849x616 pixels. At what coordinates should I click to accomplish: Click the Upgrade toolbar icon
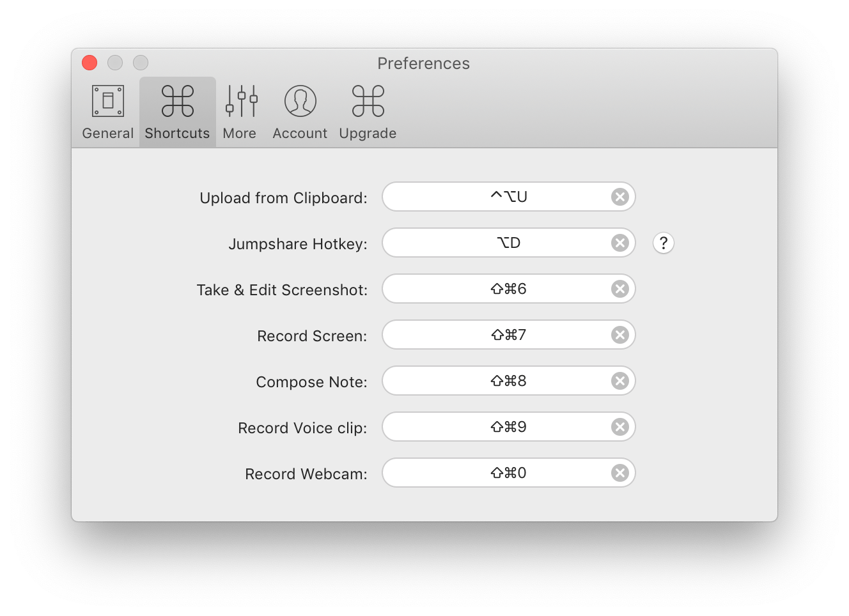pyautogui.click(x=368, y=112)
